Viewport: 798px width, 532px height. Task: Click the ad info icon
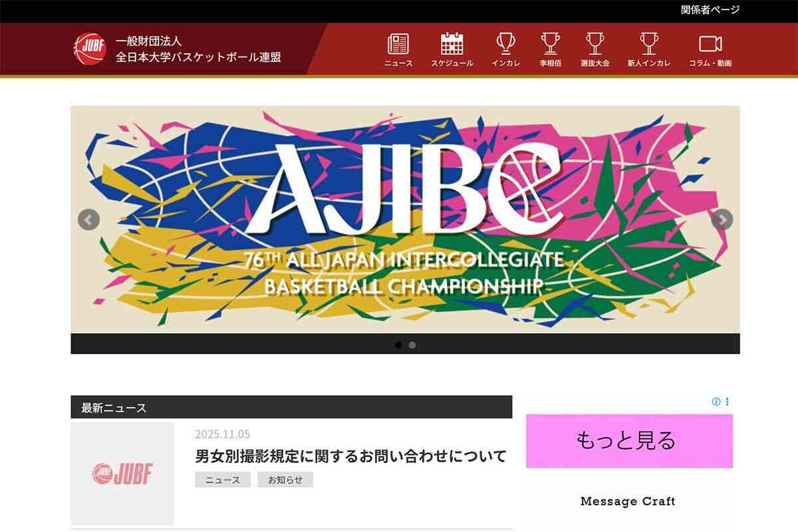[716, 402]
